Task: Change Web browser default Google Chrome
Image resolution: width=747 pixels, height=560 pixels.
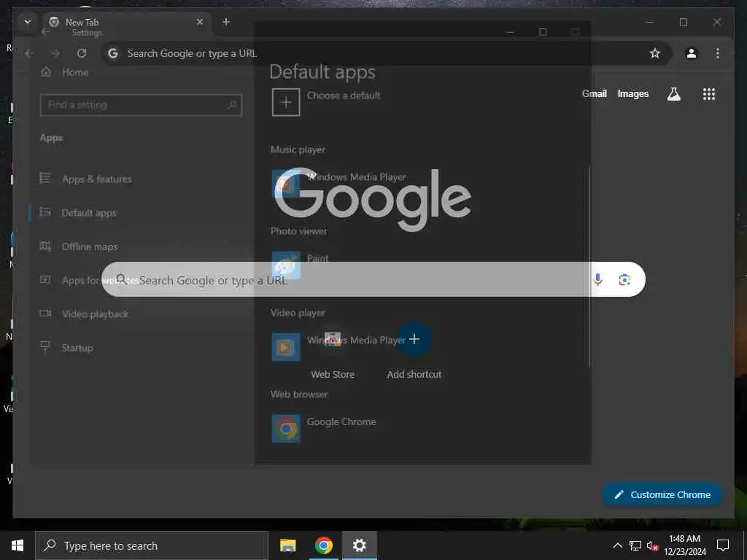Action: 324,428
